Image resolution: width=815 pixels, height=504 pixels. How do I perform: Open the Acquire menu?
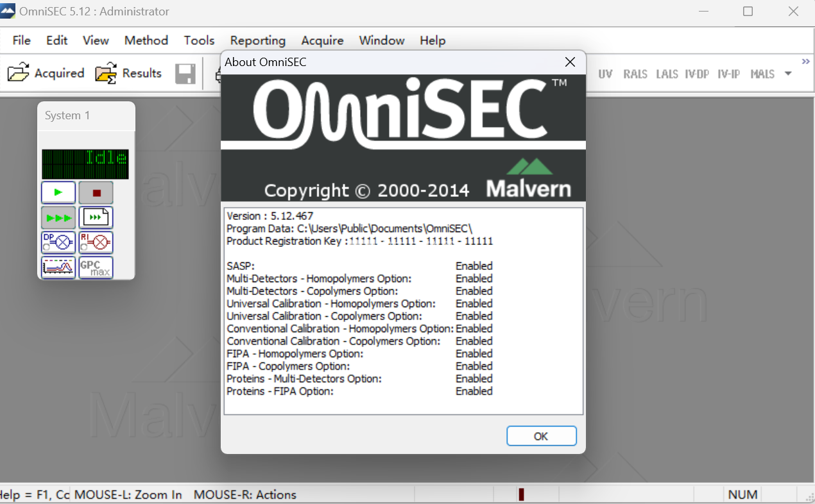(x=322, y=40)
